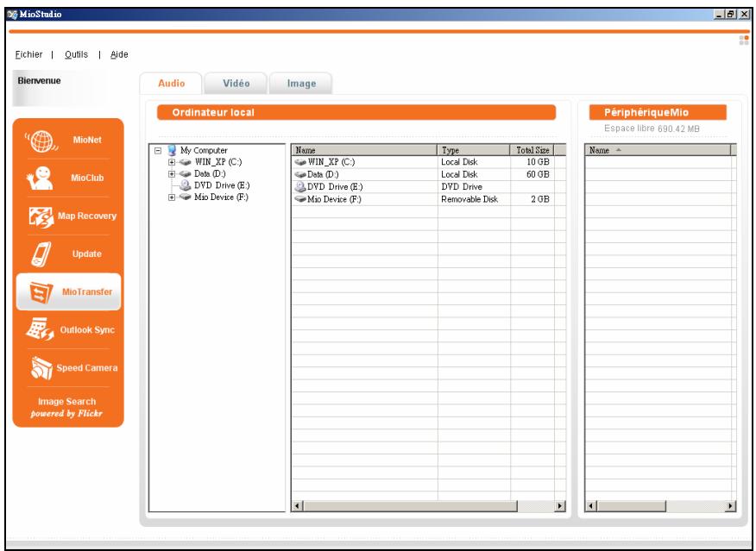Click DVD Drive type cell
Image resolution: width=756 pixels, height=551 pixels.
click(x=462, y=187)
